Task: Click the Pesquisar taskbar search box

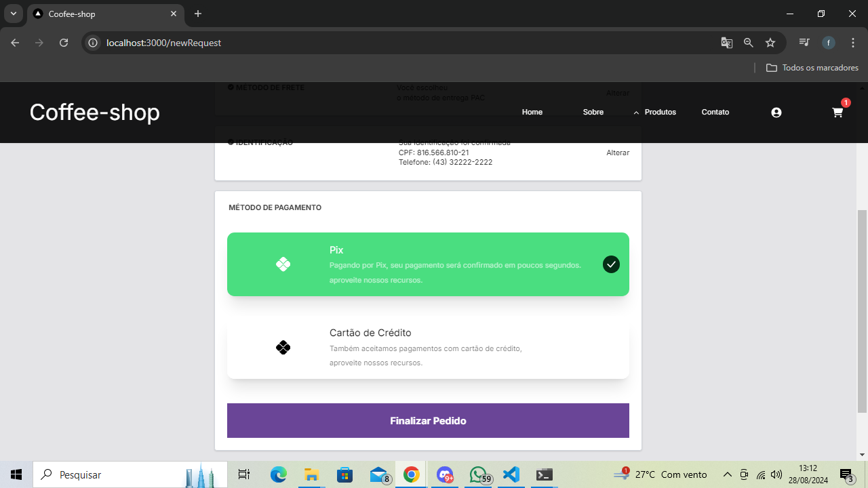Action: coord(130,474)
